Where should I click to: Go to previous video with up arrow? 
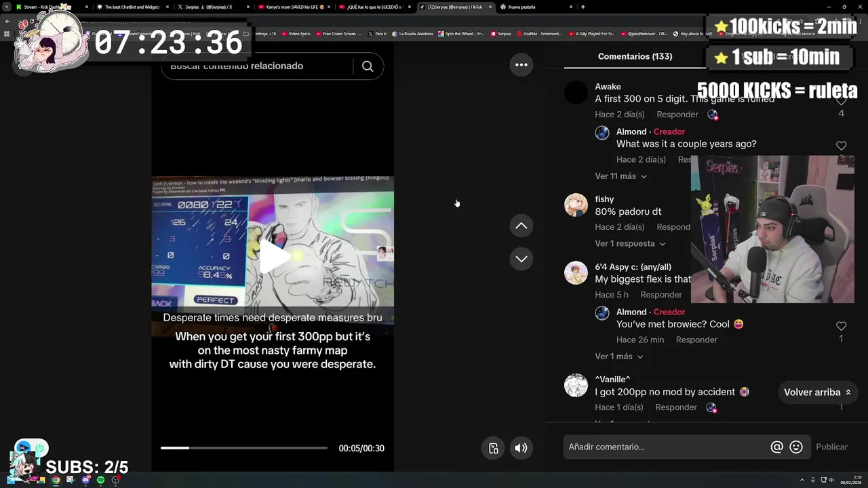click(x=521, y=226)
